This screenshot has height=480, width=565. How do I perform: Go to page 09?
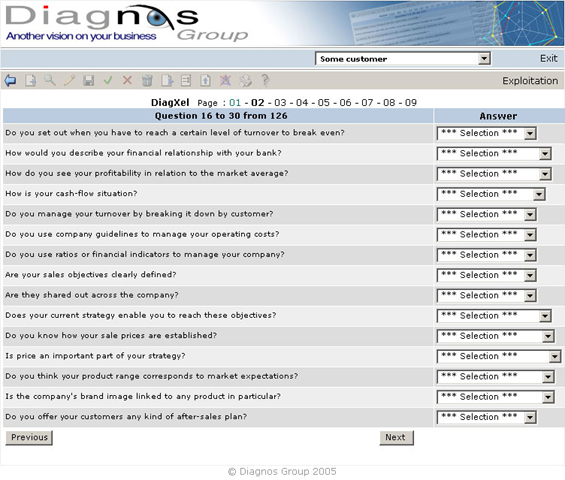click(411, 103)
